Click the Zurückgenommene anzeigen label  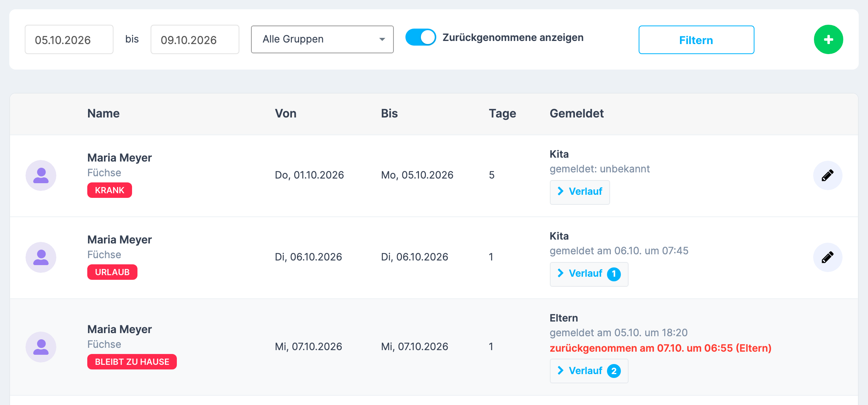click(x=513, y=37)
